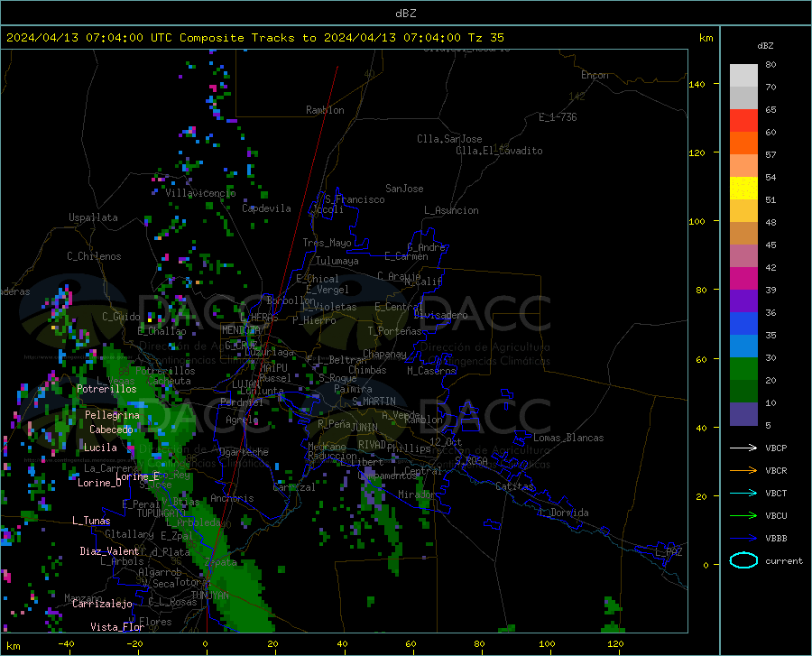Image resolution: width=812 pixels, height=656 pixels.
Task: Click the 'L_Tunas' map label
Action: 91,521
